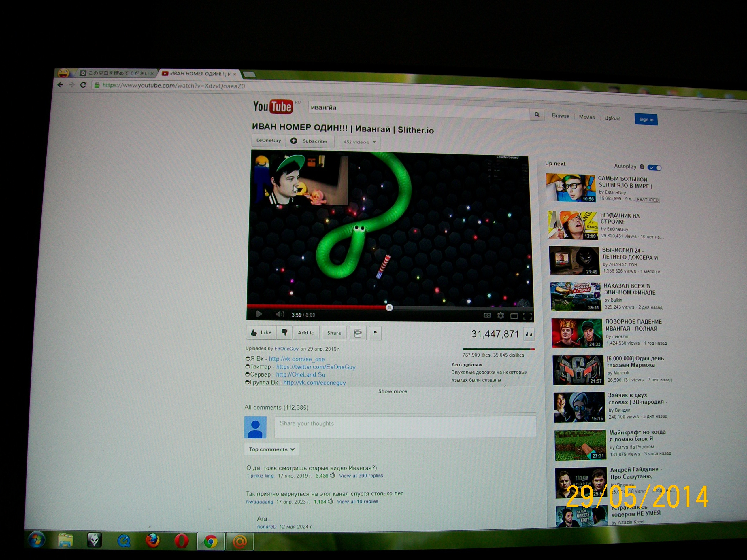Viewport: 747px width, 560px height.
Task: Click the Sign in button
Action: coord(646,119)
